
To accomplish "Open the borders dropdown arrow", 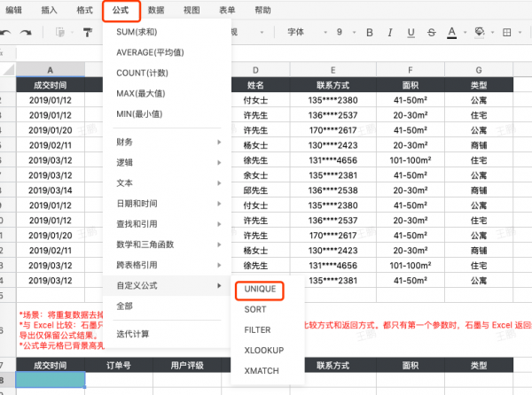I will pos(520,33).
